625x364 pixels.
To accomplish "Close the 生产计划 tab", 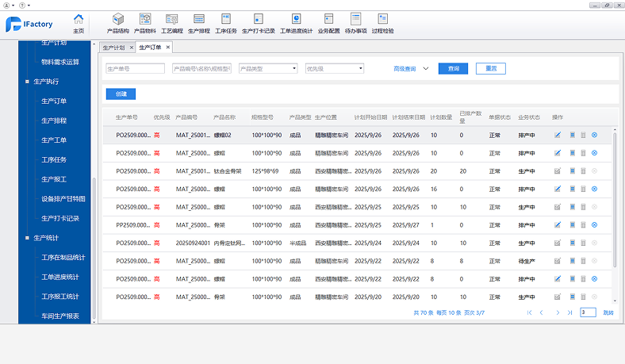I will pos(132,48).
